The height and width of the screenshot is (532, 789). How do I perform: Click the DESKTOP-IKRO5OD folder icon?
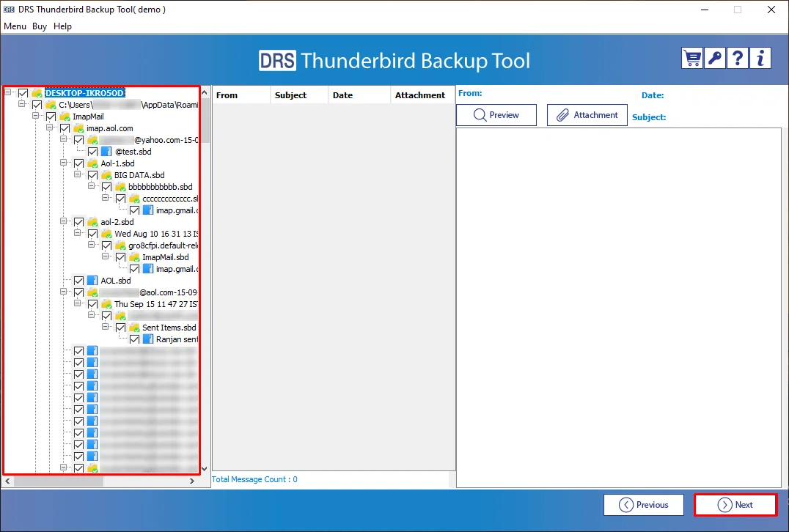(x=37, y=93)
